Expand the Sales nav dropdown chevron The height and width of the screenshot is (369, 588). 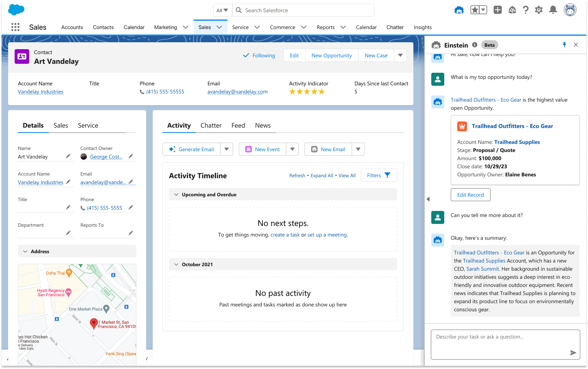click(219, 27)
